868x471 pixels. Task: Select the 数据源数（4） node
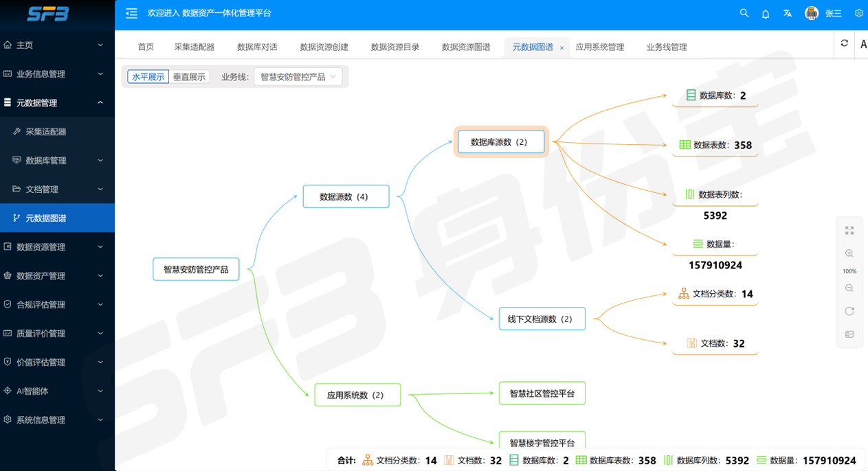346,196
